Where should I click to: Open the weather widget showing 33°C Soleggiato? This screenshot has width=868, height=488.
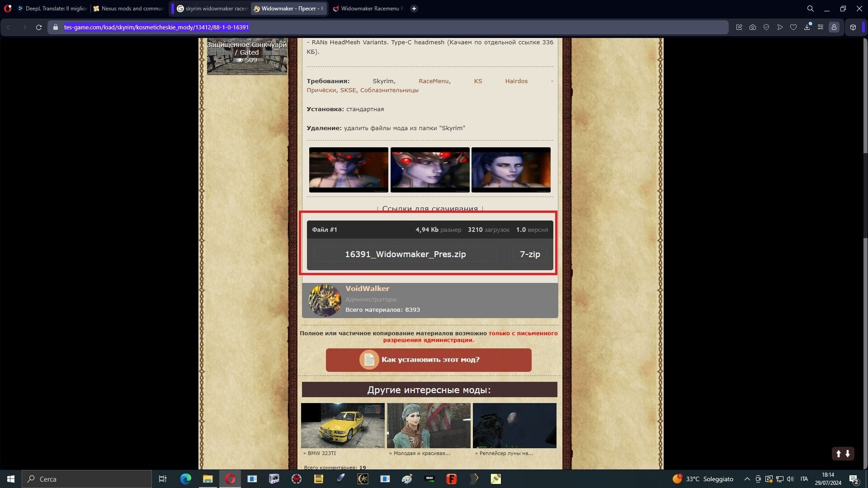[703, 479]
